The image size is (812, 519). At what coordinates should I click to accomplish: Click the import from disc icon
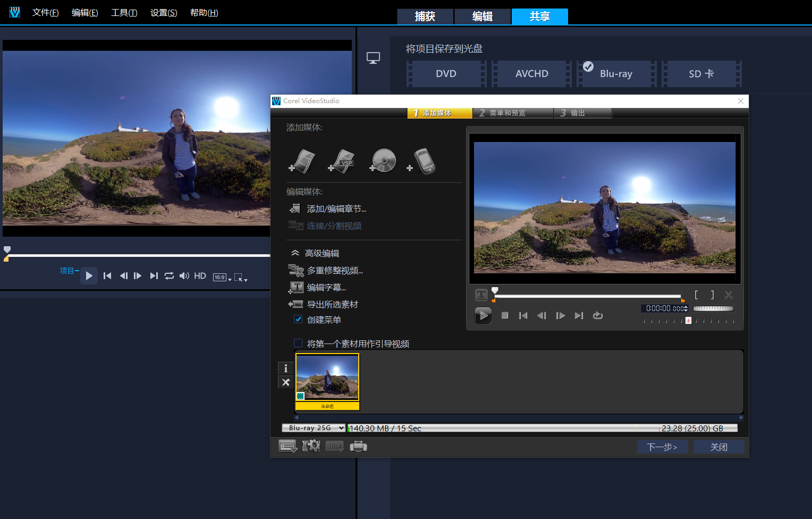pyautogui.click(x=383, y=161)
